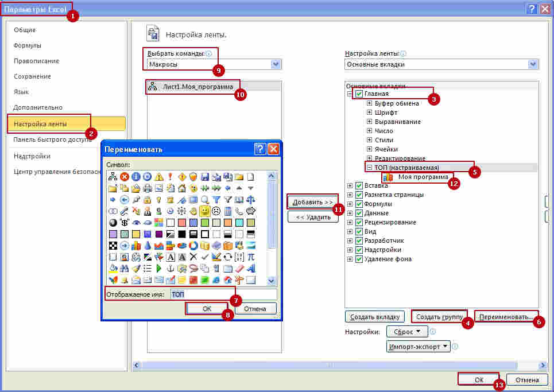Open the Формулы settings category
Image resolution: width=554 pixels, height=392 pixels.
coord(28,45)
